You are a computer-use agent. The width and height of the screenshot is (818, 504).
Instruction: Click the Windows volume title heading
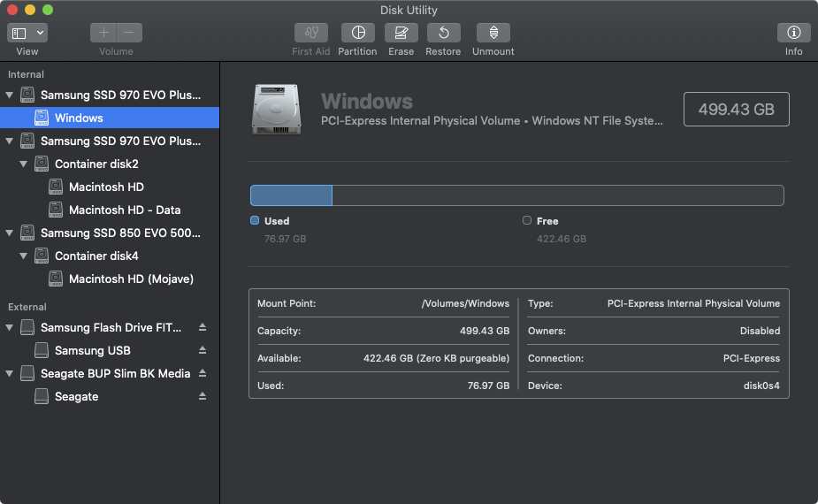[x=367, y=101]
